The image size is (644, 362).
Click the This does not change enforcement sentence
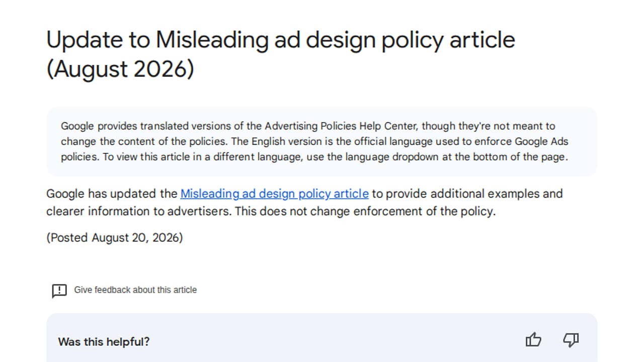(365, 211)
